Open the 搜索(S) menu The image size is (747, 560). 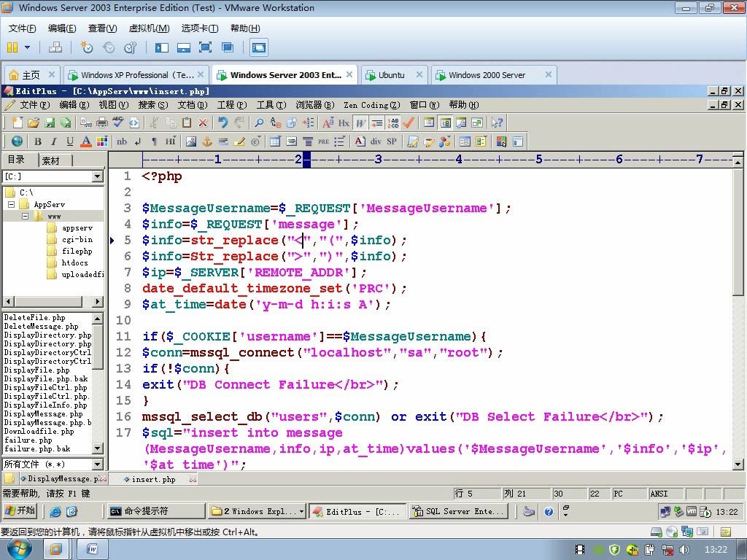pos(153,105)
